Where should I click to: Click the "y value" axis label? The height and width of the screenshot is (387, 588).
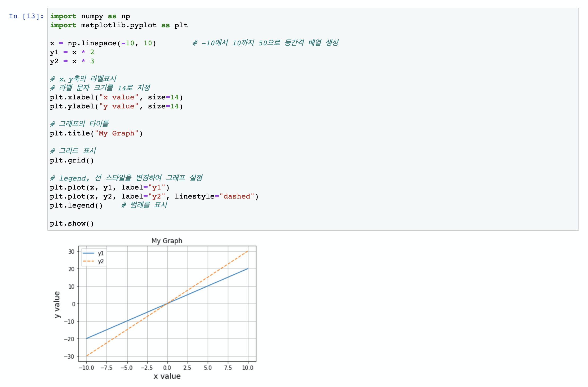pyautogui.click(x=57, y=304)
